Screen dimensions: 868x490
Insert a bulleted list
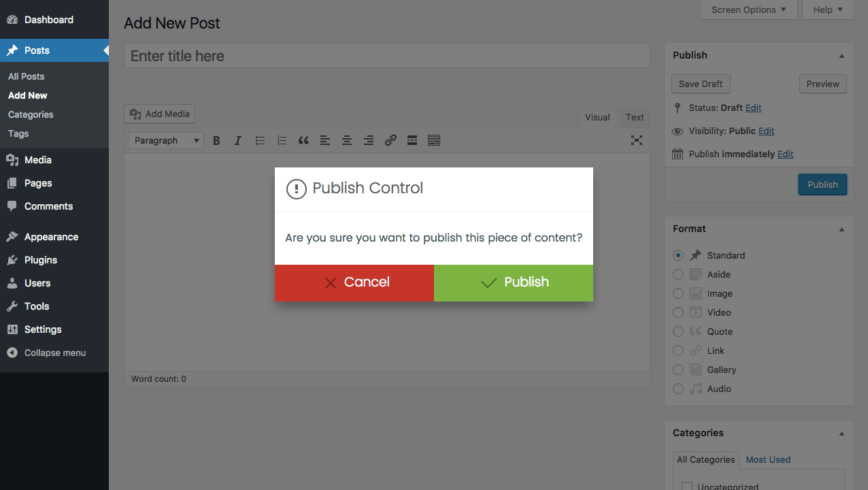pos(260,140)
